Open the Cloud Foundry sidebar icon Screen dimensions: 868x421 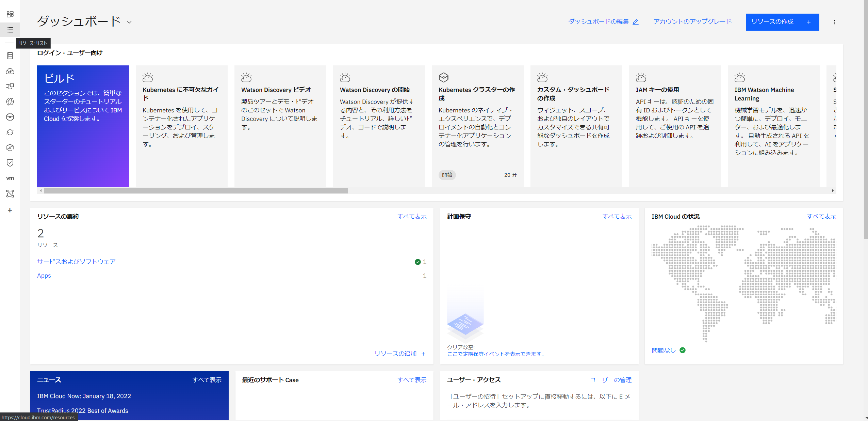pos(10,71)
